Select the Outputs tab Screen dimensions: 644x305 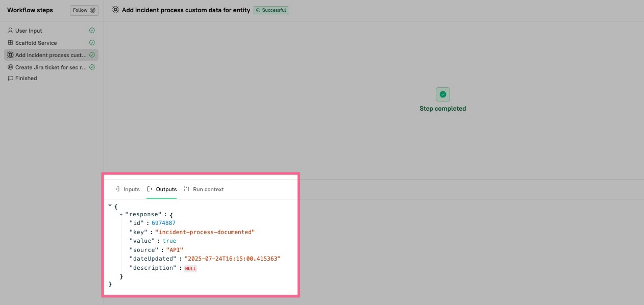pos(162,189)
